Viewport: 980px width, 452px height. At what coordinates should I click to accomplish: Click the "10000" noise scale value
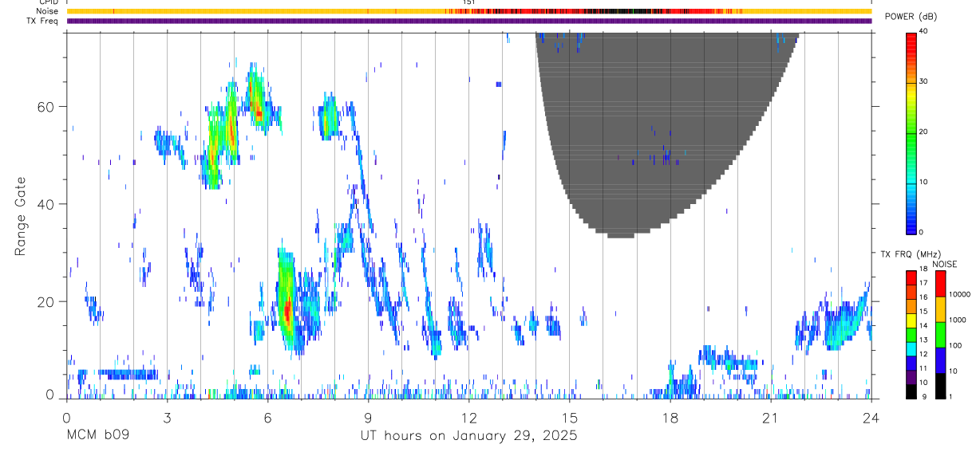960,295
